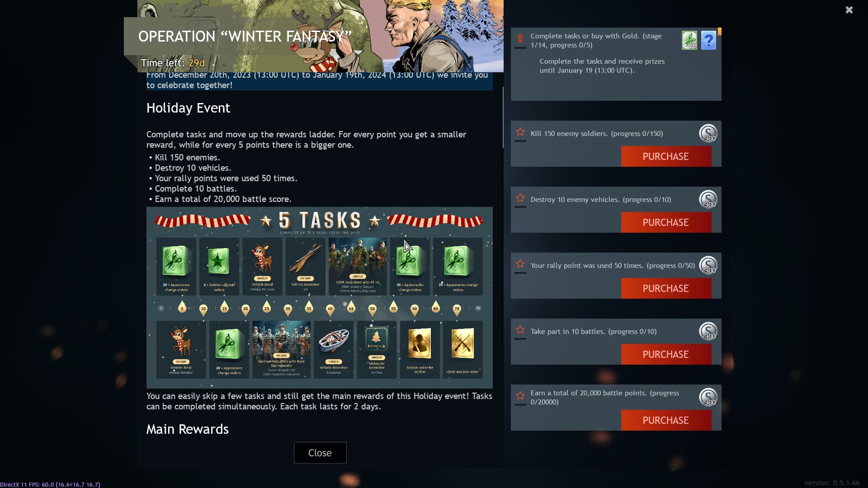Toggle favorite star for Kill 150 enemy soldiers
This screenshot has width=868, height=488.
pyautogui.click(x=520, y=132)
